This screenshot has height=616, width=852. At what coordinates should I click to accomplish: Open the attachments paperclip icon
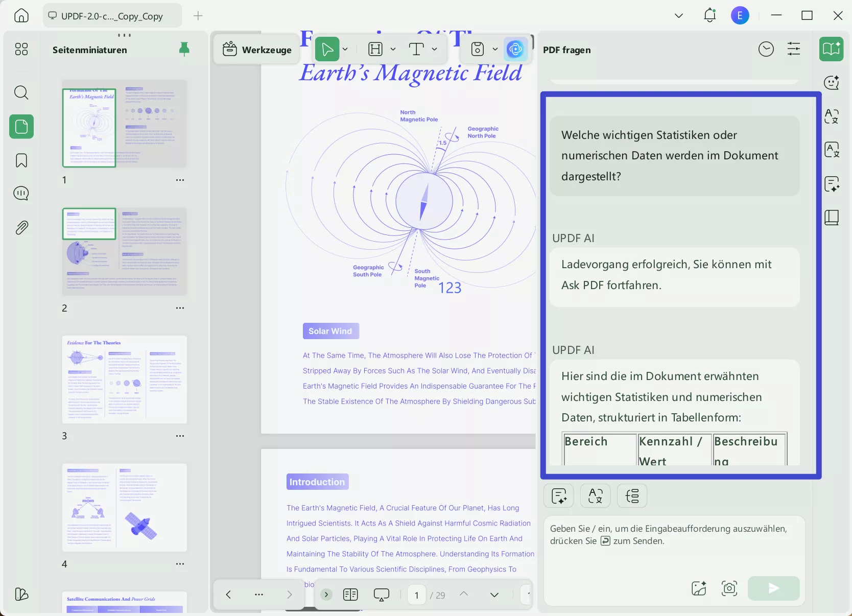pyautogui.click(x=21, y=227)
